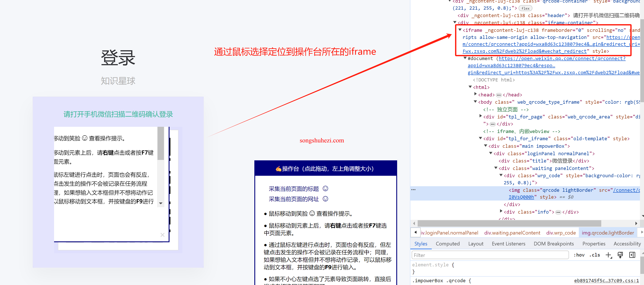Switch to the Properties tab

(594, 244)
